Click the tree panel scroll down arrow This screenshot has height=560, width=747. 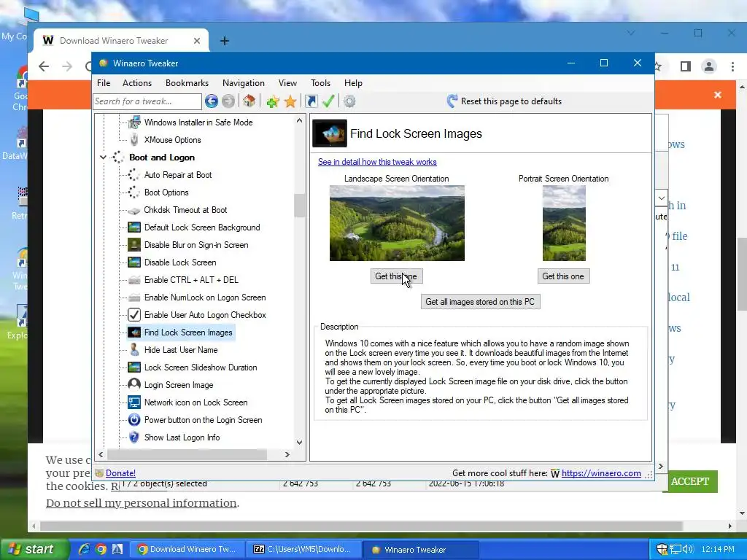point(299,443)
